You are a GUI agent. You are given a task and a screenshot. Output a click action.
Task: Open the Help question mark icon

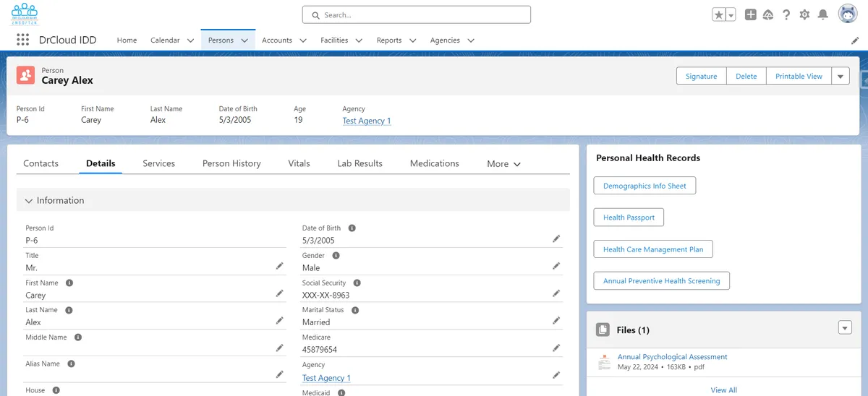(x=786, y=14)
